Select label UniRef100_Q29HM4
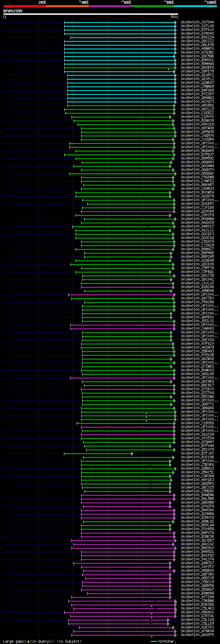This screenshot has width=220, height=644. 197,514
